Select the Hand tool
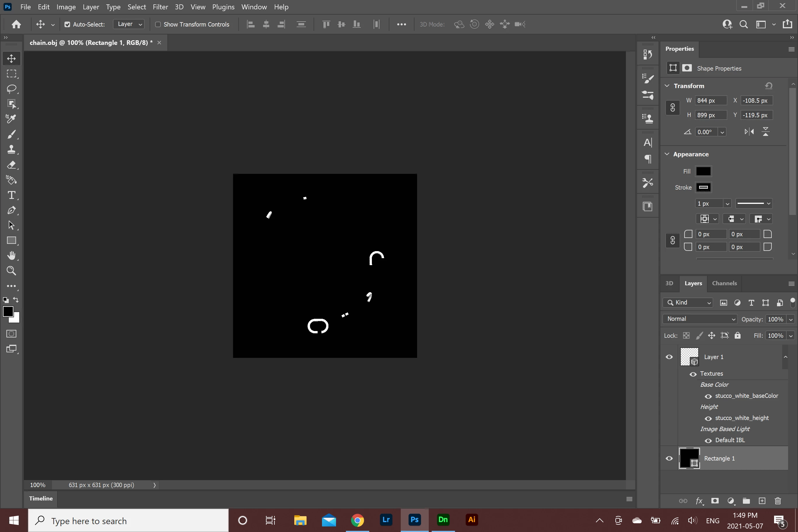Screen dimensions: 798x532 pyautogui.click(x=11, y=256)
